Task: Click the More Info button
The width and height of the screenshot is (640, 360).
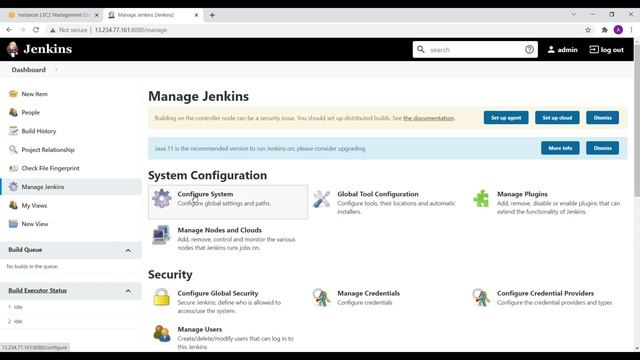Action: tap(560, 148)
